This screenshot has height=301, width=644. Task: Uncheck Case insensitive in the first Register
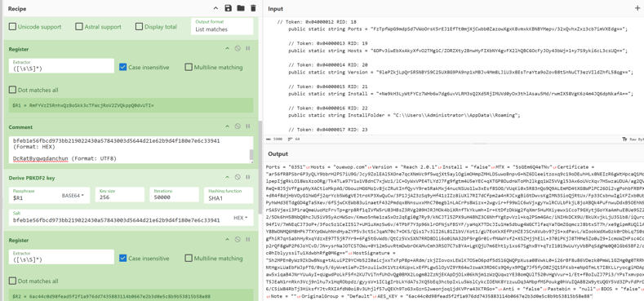point(122,67)
